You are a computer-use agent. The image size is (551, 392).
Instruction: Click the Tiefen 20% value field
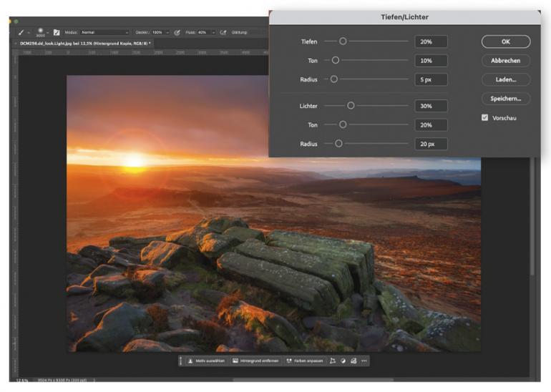tap(431, 41)
